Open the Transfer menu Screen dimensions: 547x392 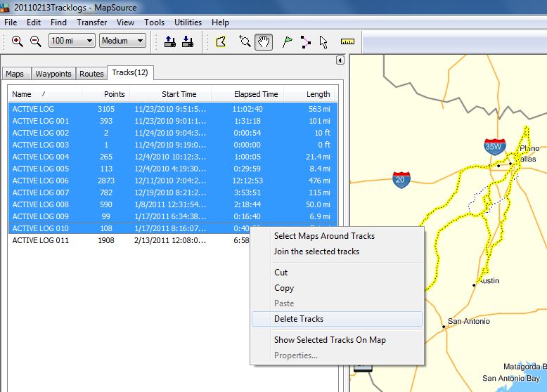point(91,22)
